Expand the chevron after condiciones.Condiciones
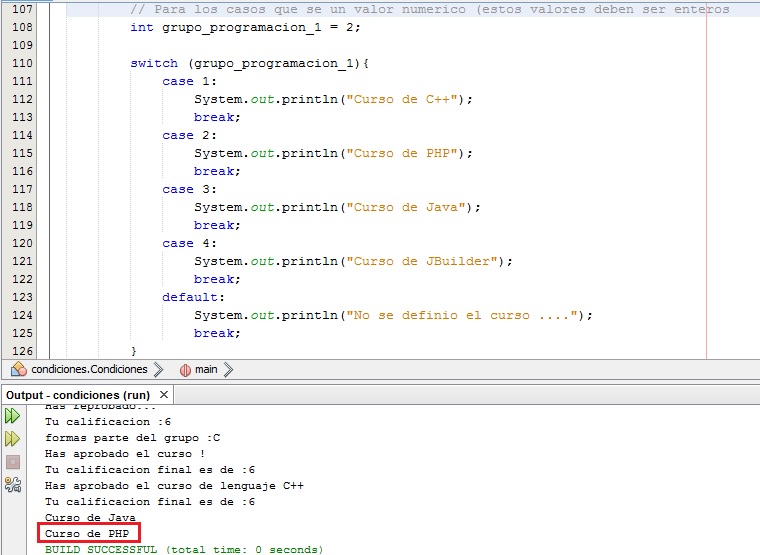The height and width of the screenshot is (555, 760). 159,369
